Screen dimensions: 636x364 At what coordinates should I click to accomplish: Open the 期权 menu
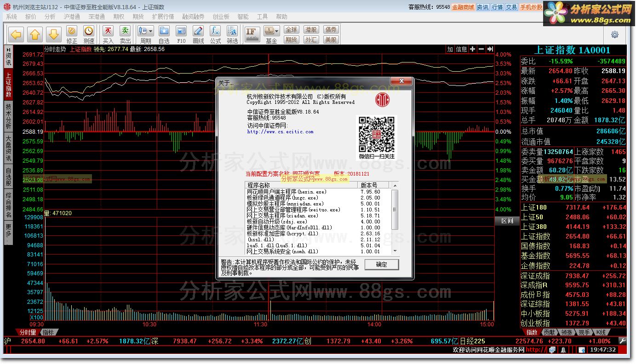coord(119,17)
